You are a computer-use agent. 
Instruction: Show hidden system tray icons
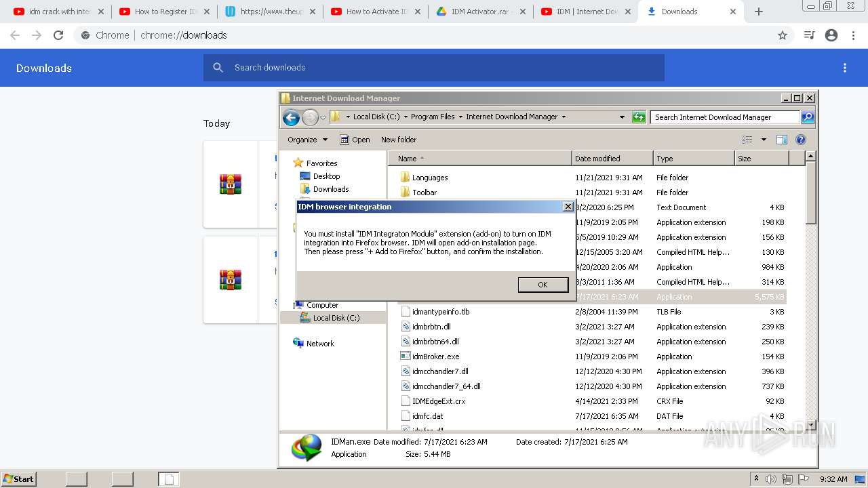[x=756, y=479]
